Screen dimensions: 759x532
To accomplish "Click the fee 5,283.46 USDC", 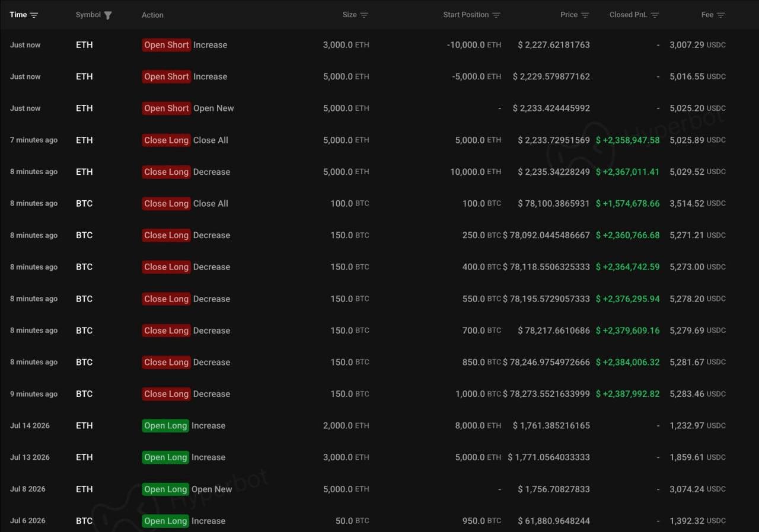I will tap(698, 394).
